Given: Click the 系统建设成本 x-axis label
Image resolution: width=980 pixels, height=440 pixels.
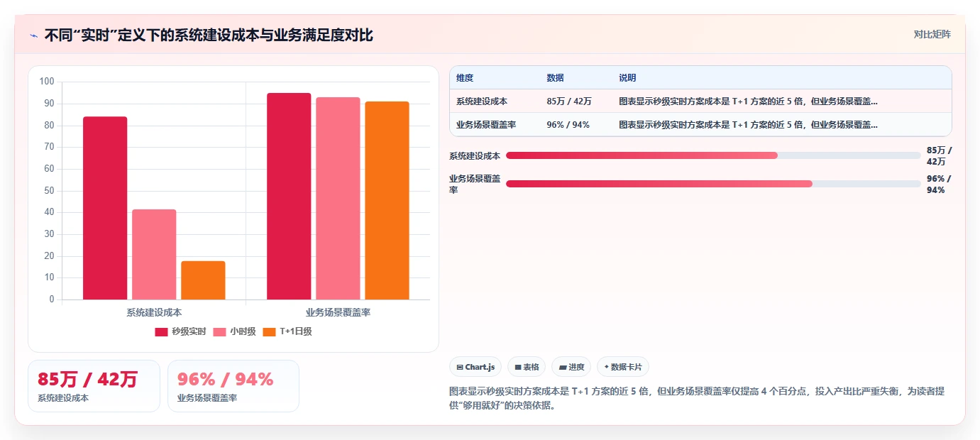Looking at the screenshot, I should 154,312.
